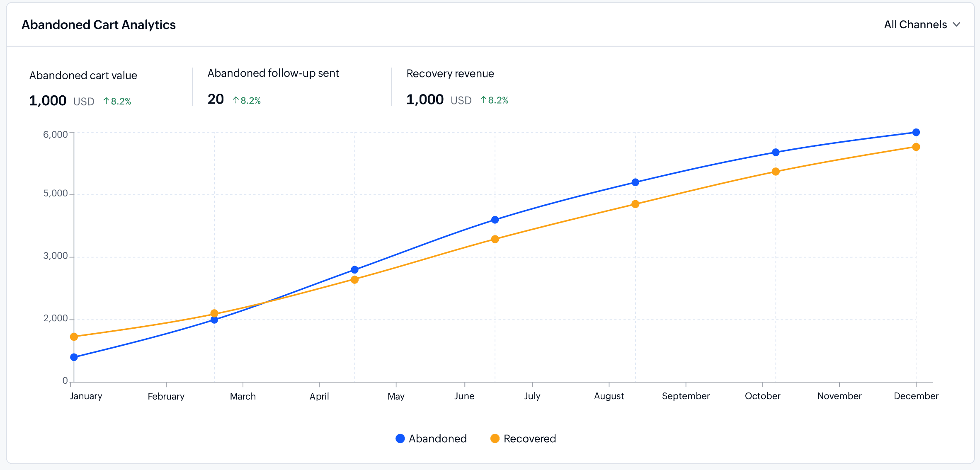The width and height of the screenshot is (980, 470).
Task: Click the April x-axis label
Action: point(319,396)
